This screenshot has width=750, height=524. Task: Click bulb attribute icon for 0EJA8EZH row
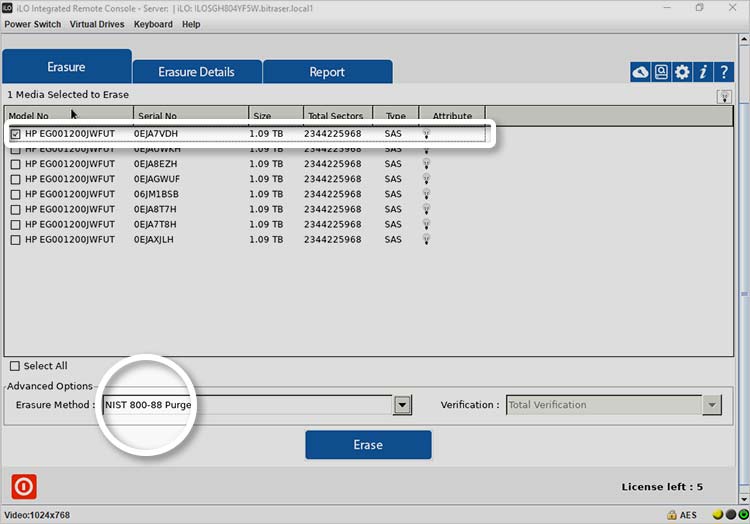[x=426, y=164]
